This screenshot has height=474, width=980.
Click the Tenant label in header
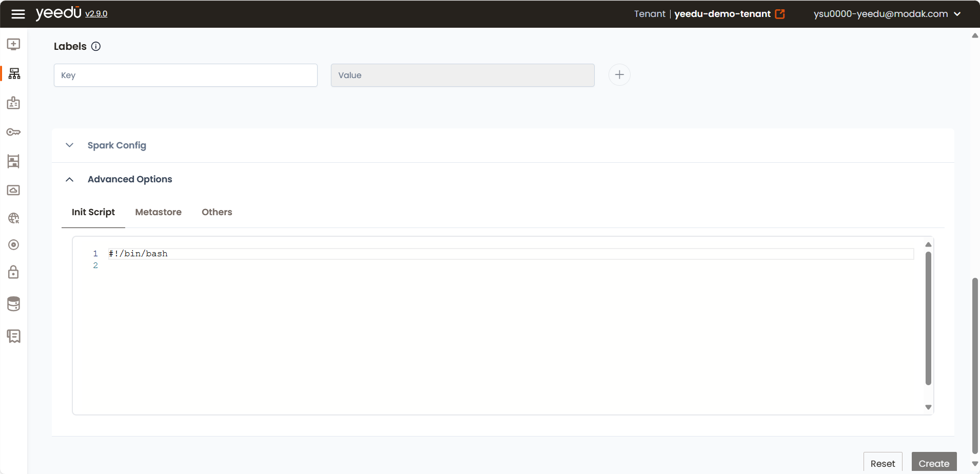(x=650, y=14)
